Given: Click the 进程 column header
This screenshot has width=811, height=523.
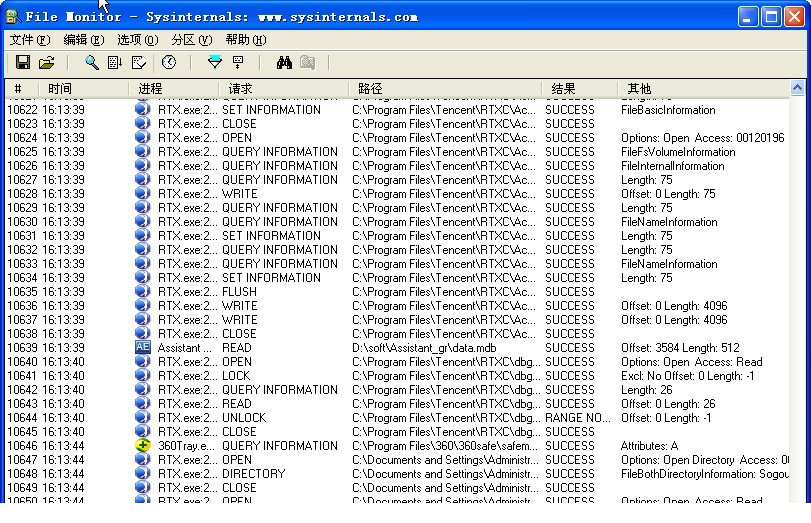Looking at the screenshot, I should 174,88.
